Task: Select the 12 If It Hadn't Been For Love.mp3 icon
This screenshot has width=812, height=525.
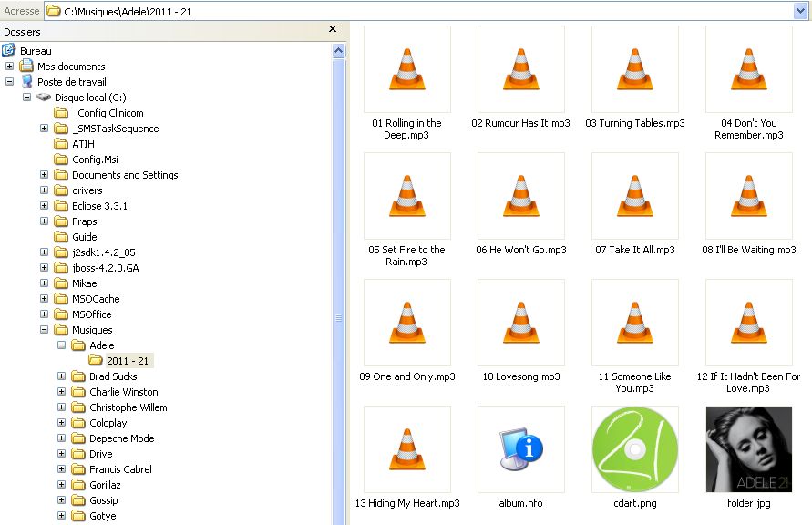Action: pyautogui.click(x=749, y=323)
